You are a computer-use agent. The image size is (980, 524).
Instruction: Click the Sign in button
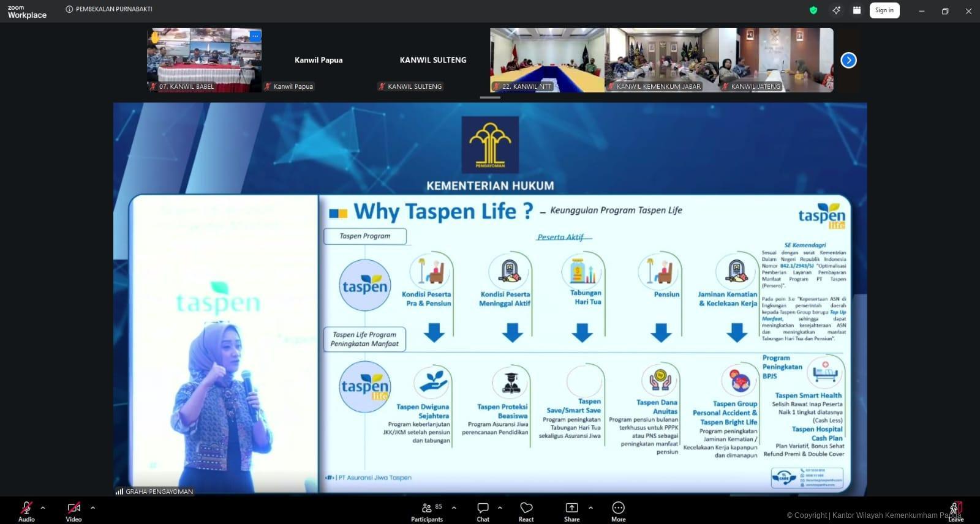[x=884, y=10]
